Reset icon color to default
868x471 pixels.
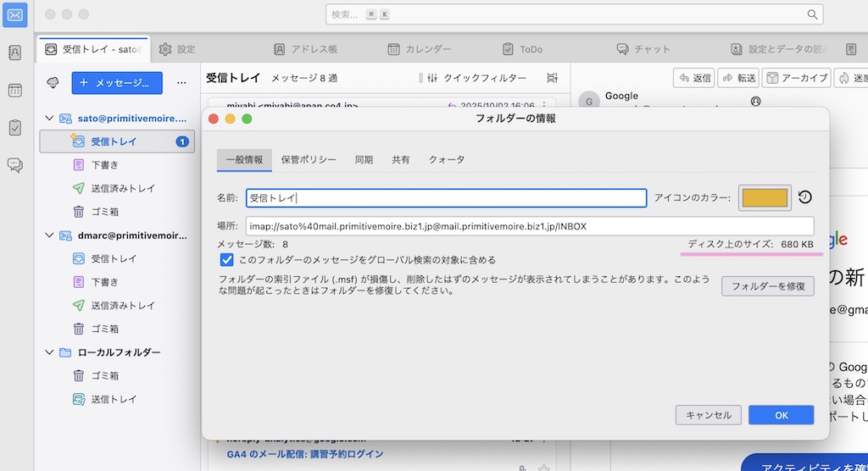pos(805,197)
